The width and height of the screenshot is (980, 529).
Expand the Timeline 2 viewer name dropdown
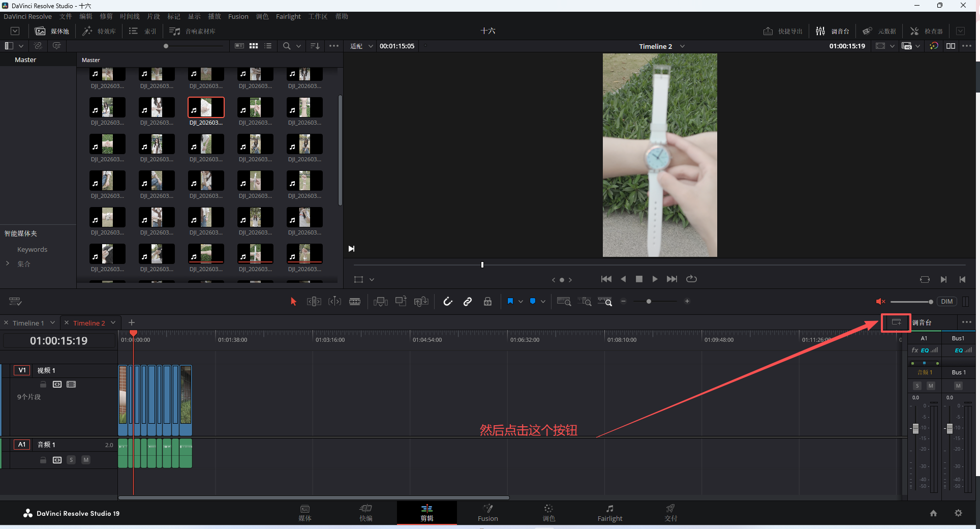(x=682, y=46)
